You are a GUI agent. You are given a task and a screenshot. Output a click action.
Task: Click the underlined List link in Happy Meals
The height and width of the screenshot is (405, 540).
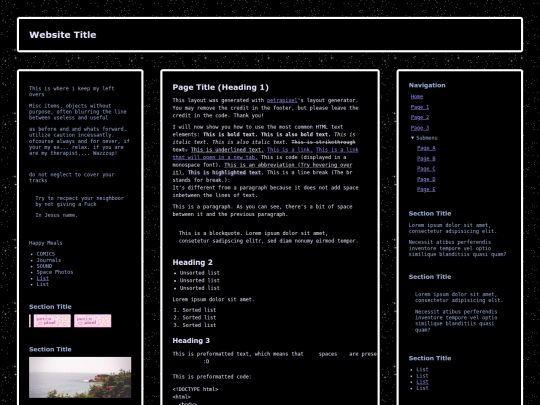click(x=43, y=278)
